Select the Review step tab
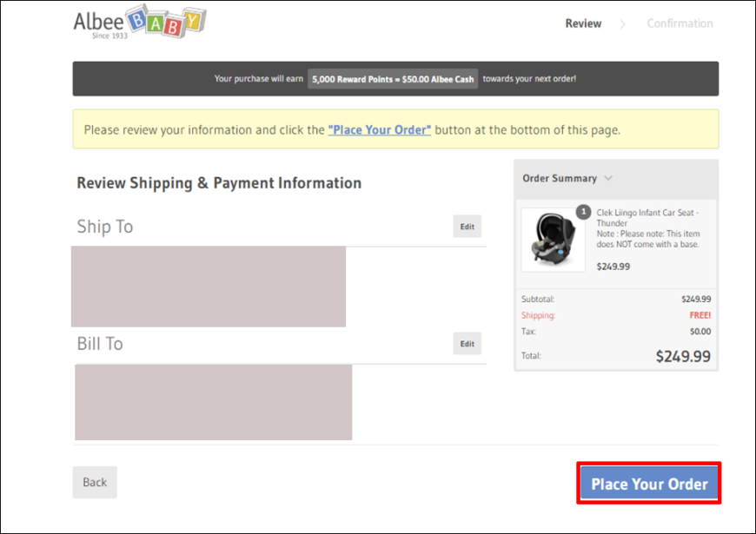Viewport: 756px width, 534px height. (x=583, y=23)
